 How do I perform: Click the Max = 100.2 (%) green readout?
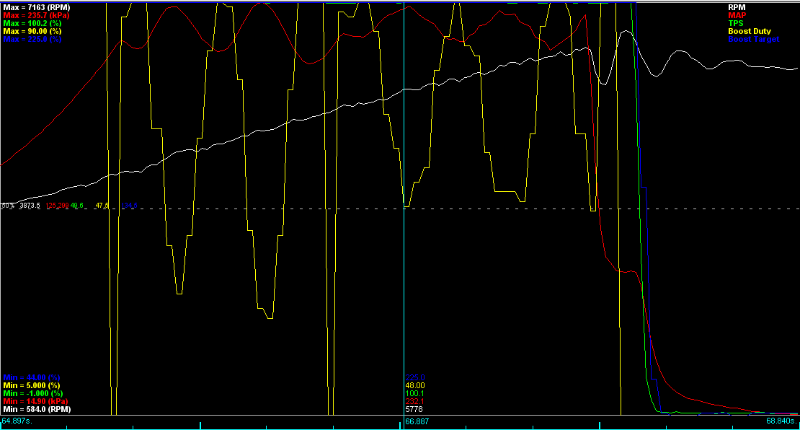tap(32, 23)
